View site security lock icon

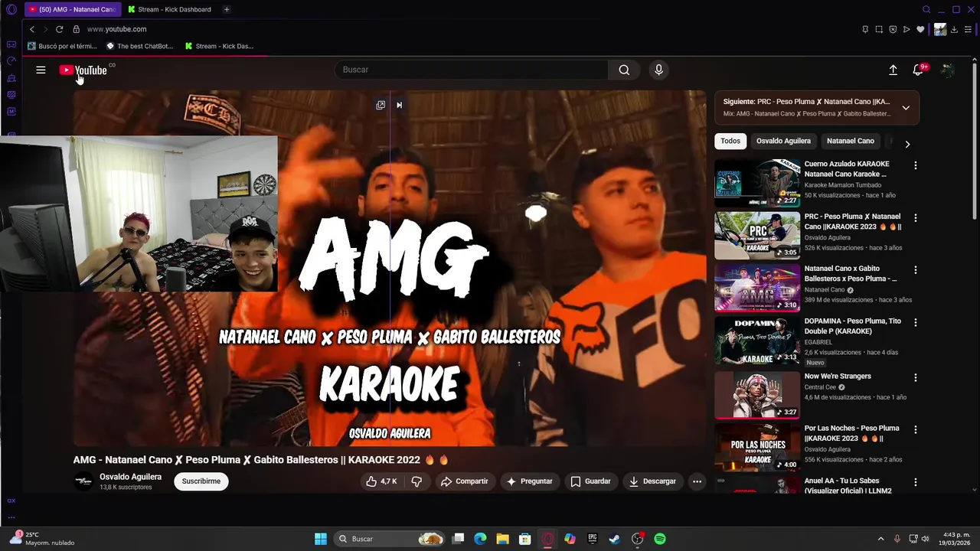click(76, 29)
